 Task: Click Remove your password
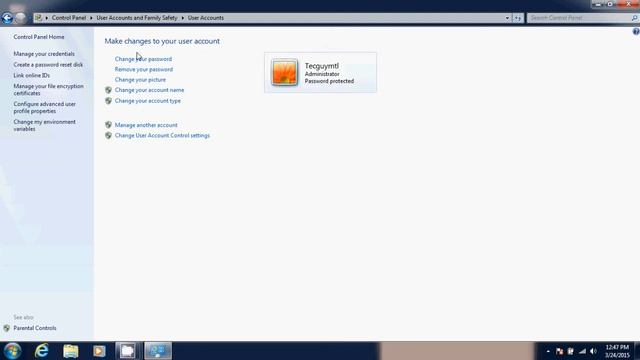[x=144, y=69]
